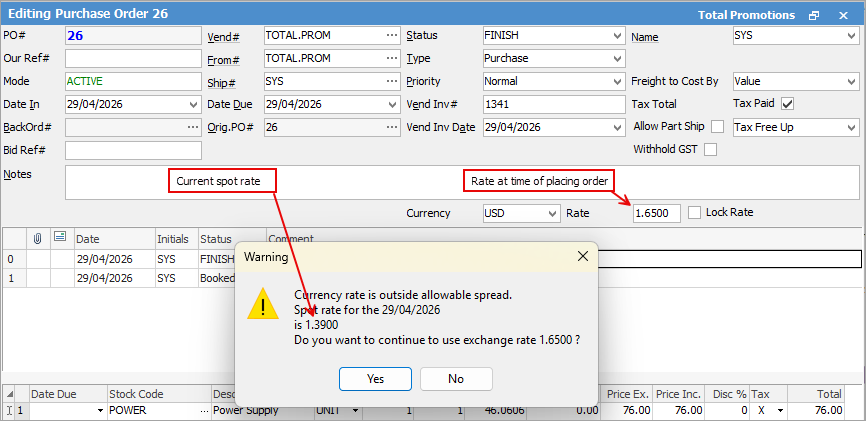Click the restore window icon in title bar
The image size is (866, 421).
[814, 15]
